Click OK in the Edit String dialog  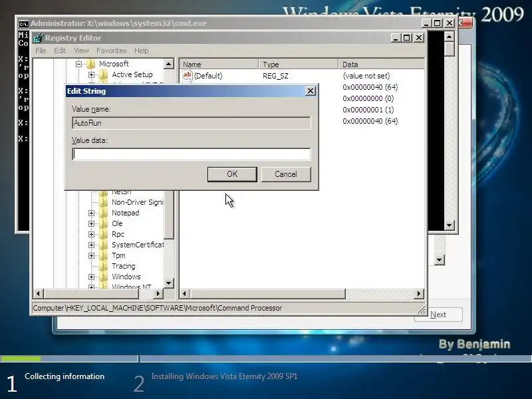[x=232, y=174]
